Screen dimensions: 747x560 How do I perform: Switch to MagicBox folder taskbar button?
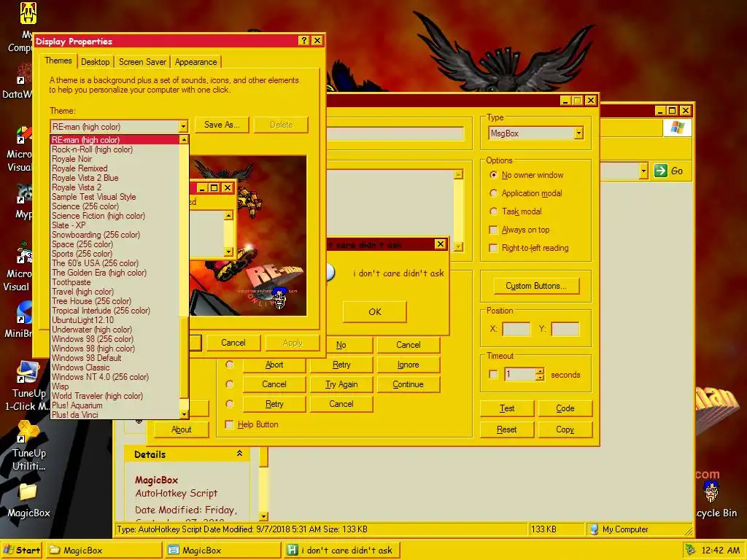pyautogui.click(x=104, y=551)
